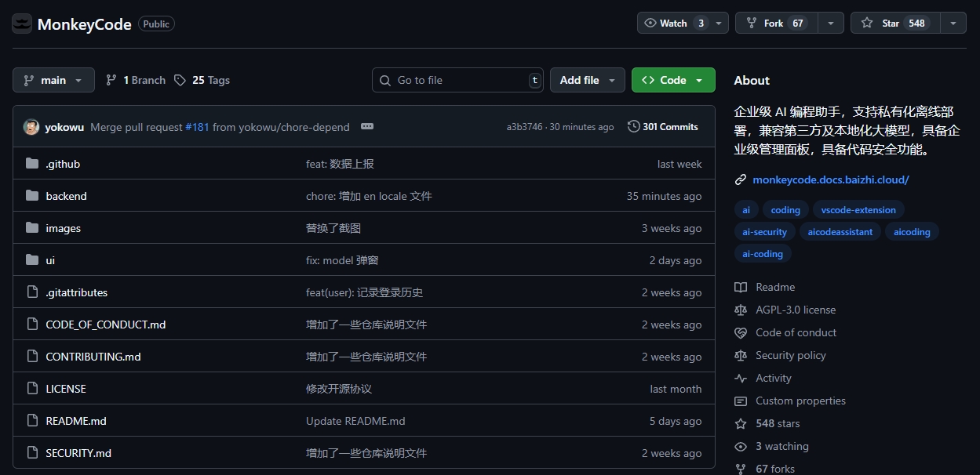Viewport: 980px width, 475px height.
Task: Open the SECURITY.md file name
Action: coord(78,453)
